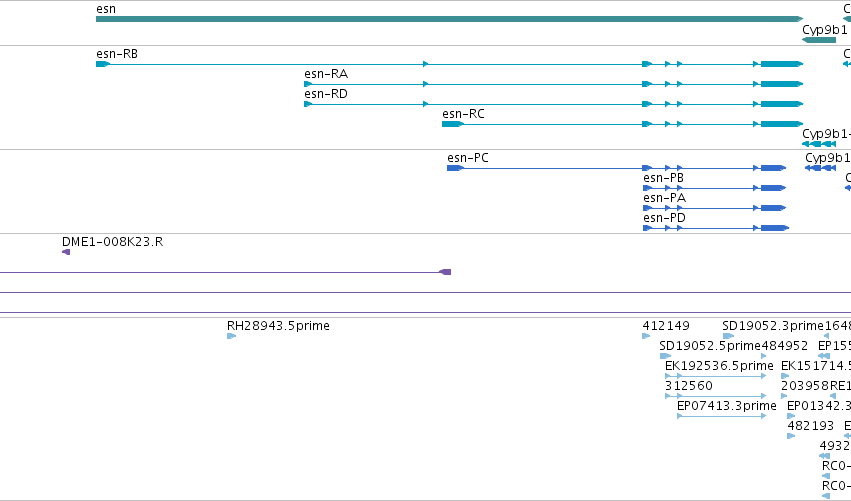Select the alignment line under EK192536.5prime
Screen dimensions: 851x501
pyautogui.click(x=715, y=376)
